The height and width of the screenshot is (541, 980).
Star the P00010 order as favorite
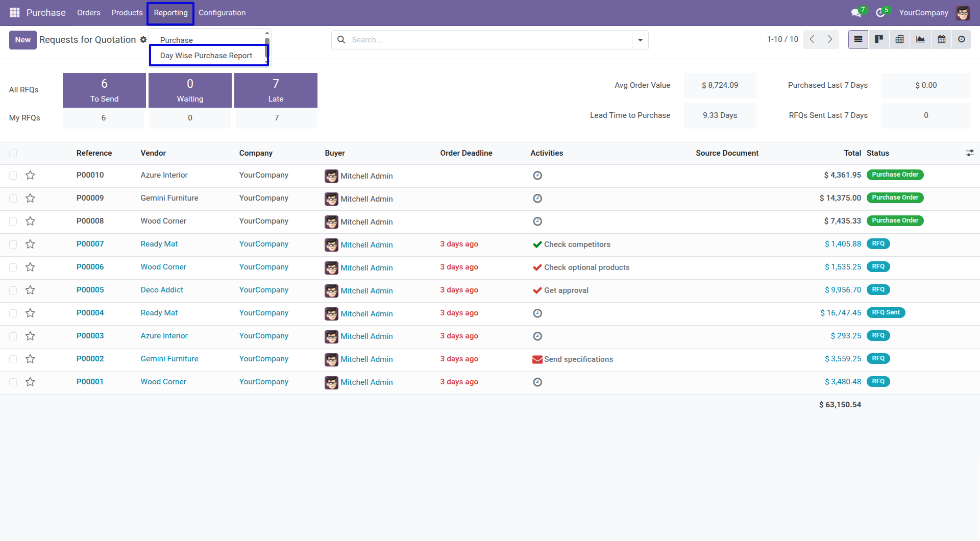coord(30,176)
